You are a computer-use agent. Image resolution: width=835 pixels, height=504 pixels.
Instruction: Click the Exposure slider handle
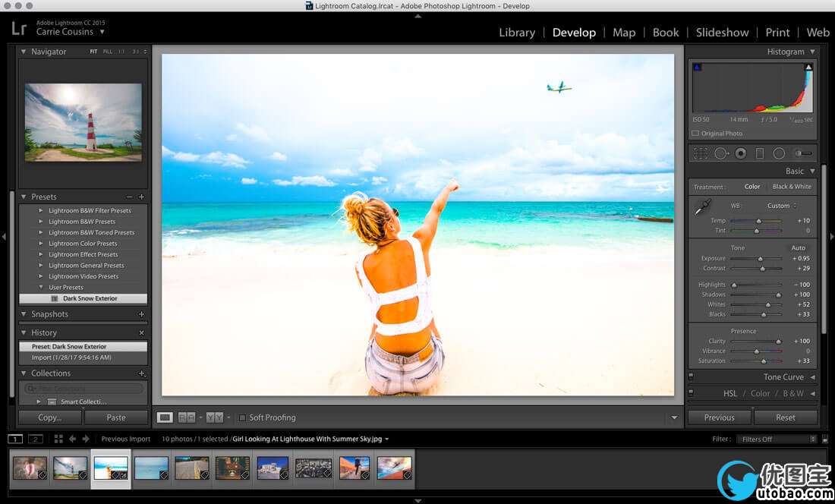(x=761, y=259)
